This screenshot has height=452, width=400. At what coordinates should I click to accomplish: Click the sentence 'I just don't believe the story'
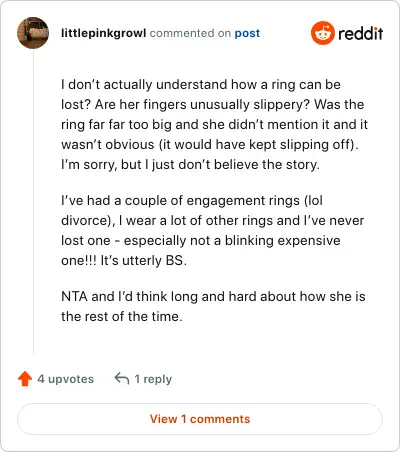point(232,165)
